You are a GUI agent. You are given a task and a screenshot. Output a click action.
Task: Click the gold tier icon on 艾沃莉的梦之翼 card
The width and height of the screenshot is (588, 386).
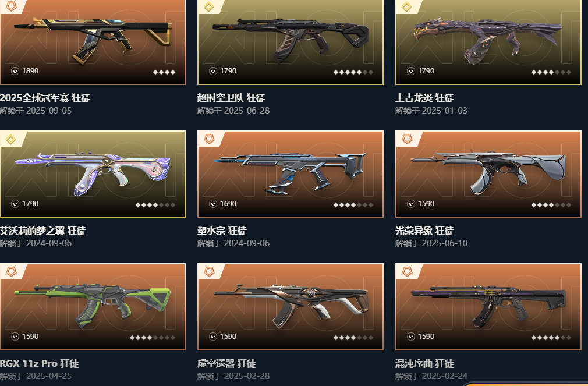[11, 140]
